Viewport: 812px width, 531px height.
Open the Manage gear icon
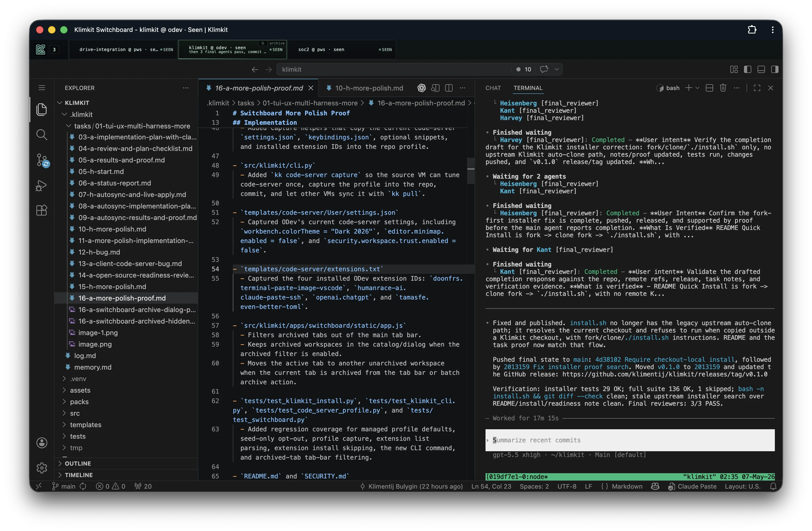(42, 467)
